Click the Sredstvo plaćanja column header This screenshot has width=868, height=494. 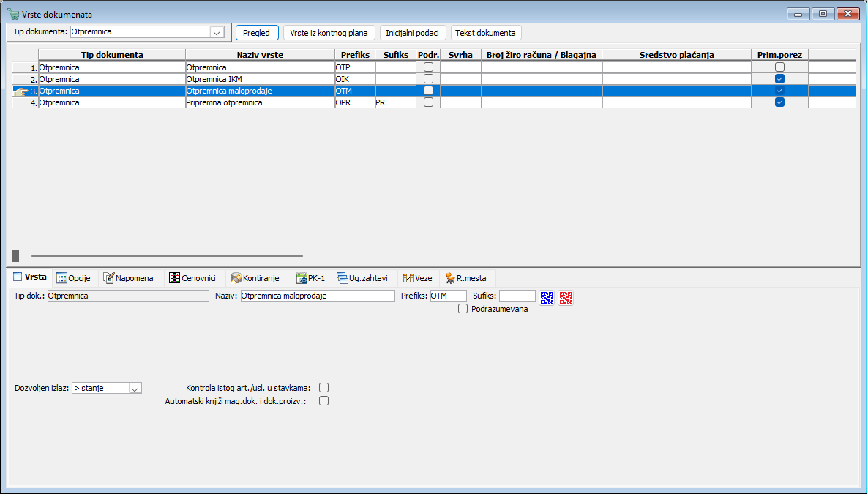coord(676,55)
